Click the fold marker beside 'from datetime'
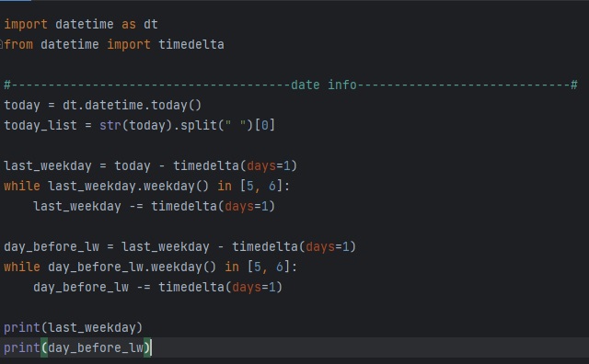Image resolution: width=589 pixels, height=364 pixels. 1,44
